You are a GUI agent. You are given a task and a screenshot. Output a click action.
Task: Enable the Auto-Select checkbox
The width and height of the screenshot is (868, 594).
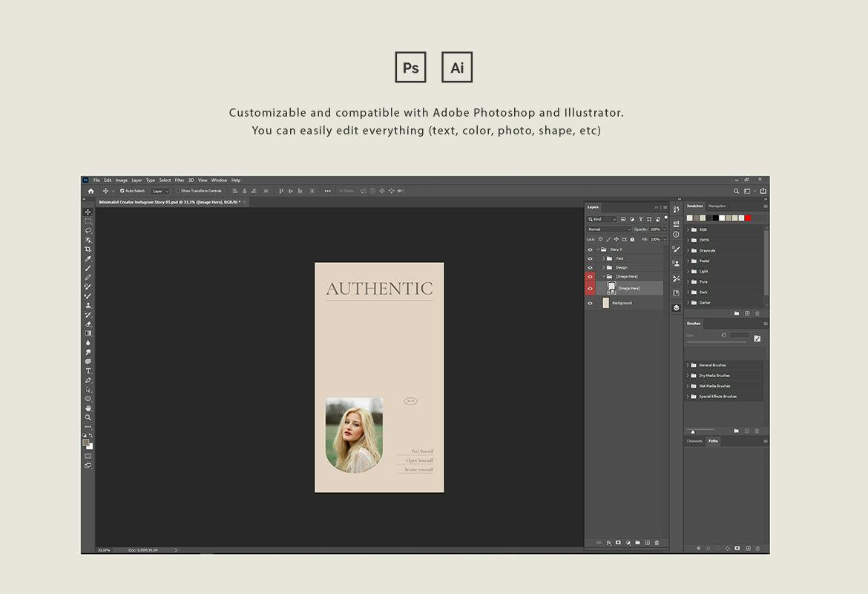click(x=122, y=191)
